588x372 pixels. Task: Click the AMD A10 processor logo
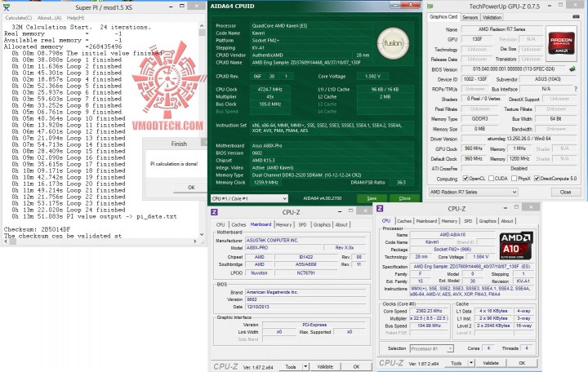pyautogui.click(x=516, y=246)
